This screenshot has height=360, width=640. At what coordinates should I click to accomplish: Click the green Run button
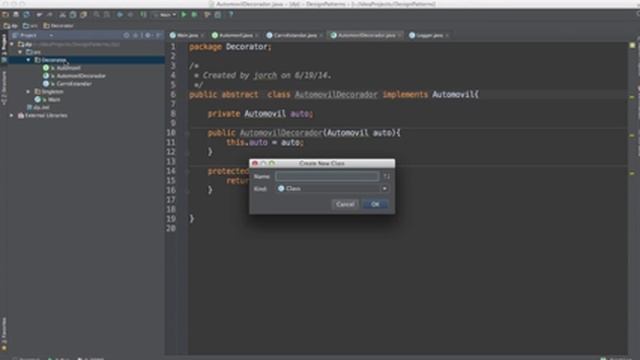(184, 15)
